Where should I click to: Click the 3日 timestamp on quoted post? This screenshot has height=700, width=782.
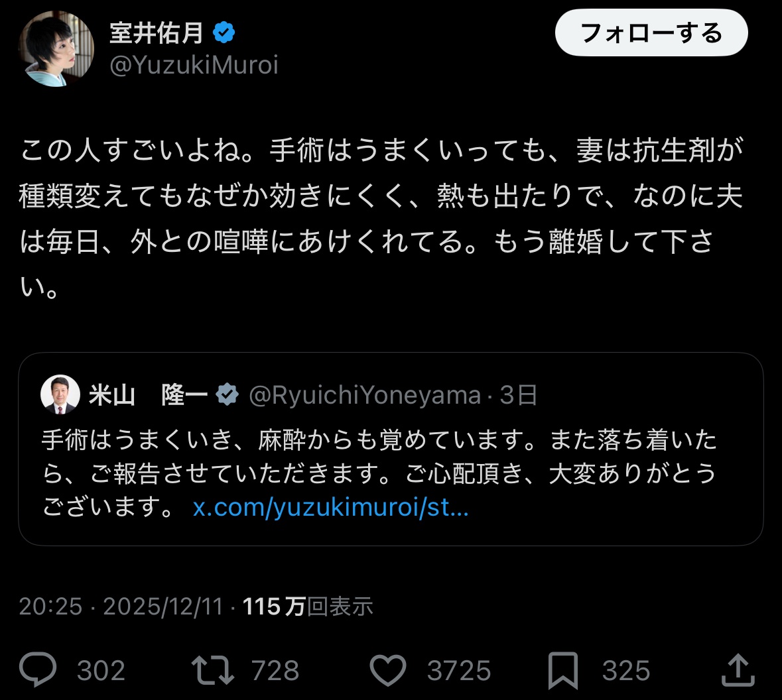pos(518,395)
